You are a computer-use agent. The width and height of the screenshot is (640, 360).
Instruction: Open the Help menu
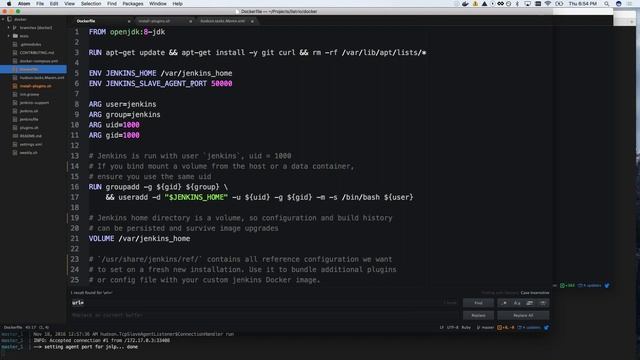(178, 4)
